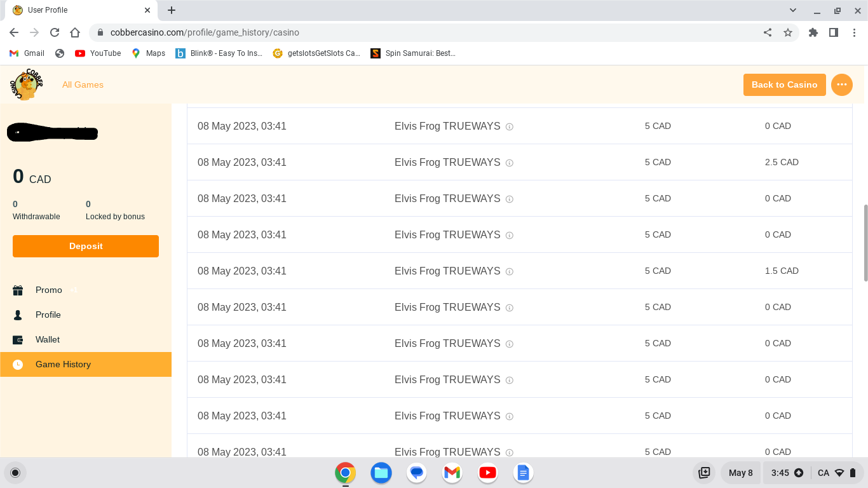
Task: Share this page via share icon
Action: point(768,32)
